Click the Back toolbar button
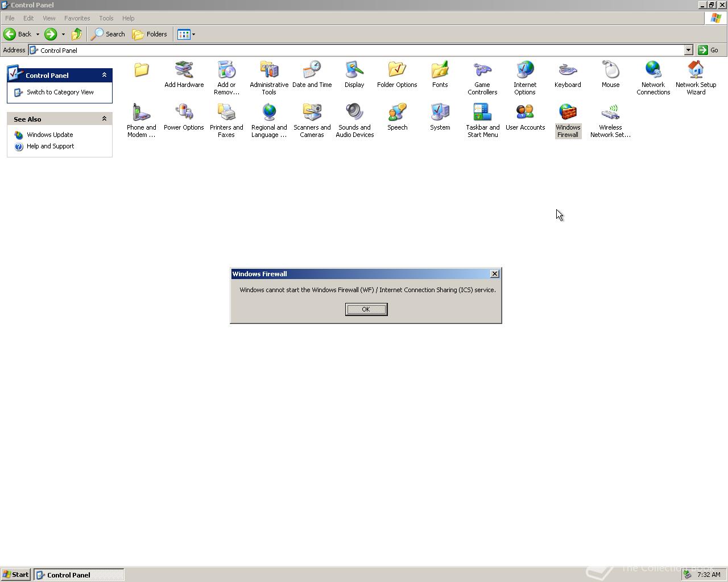The height and width of the screenshot is (582, 728). tap(18, 34)
